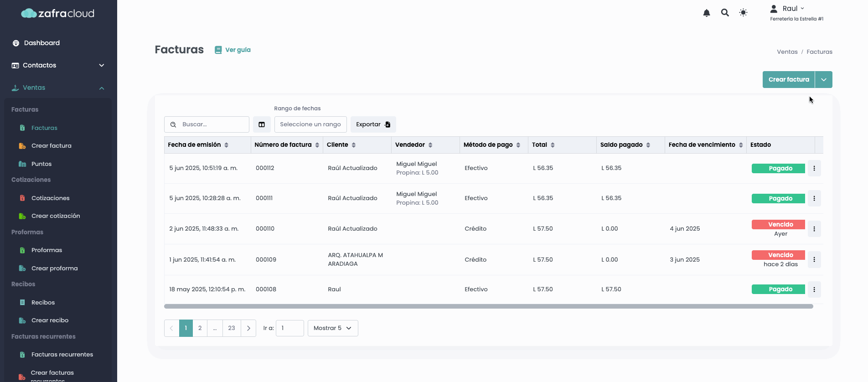The image size is (868, 382).
Task: Click Crear proforma icon in sidebar
Action: point(22,268)
